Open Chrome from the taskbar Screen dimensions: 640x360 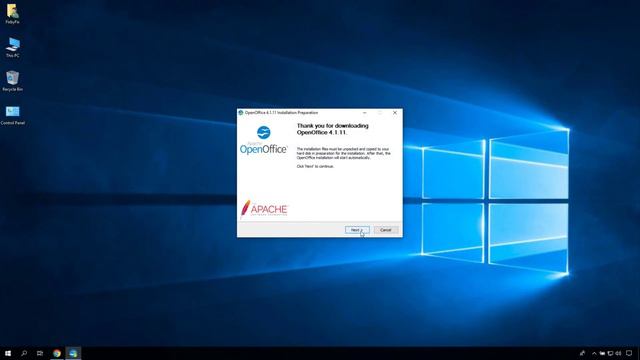pos(57,353)
